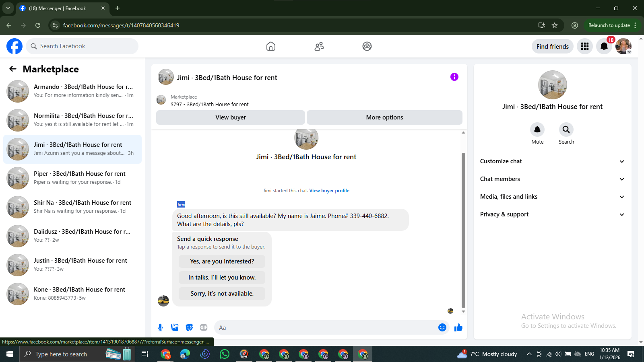The height and width of the screenshot is (362, 644).
Task: Click the View buyer button
Action: click(231, 117)
